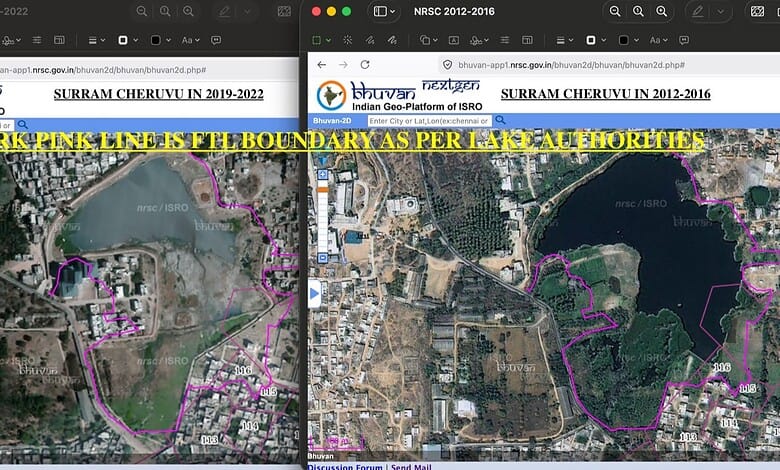Open Adjust Color in left 2019-2022 window
780x470 pixels.
[37, 40]
